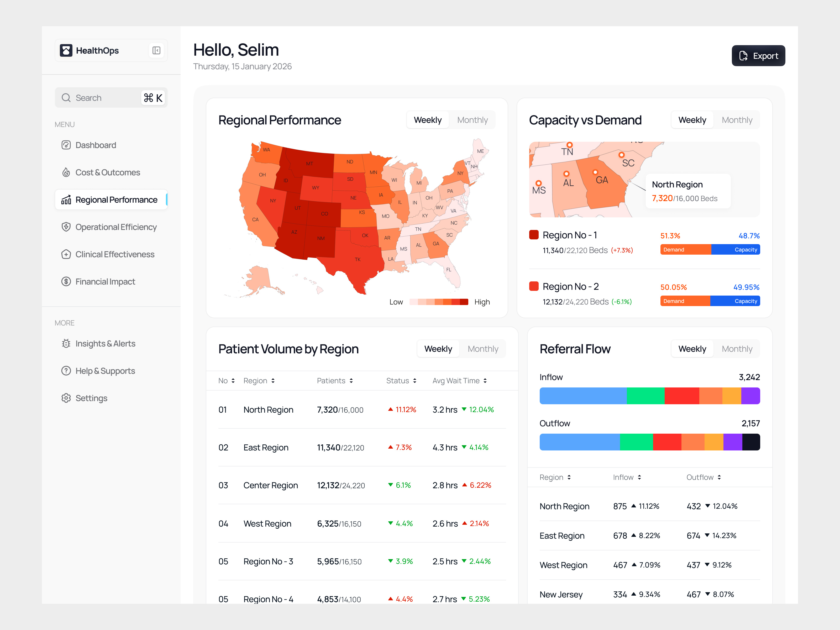Click the Export file icon

coord(744,56)
